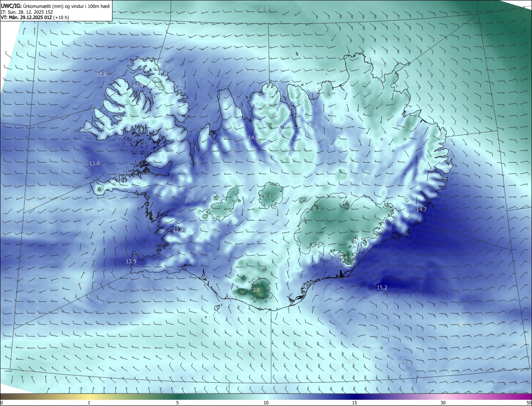Click the '30' tick on the color scale
Image resolution: width=532 pixels, height=406 pixels.
point(443,403)
